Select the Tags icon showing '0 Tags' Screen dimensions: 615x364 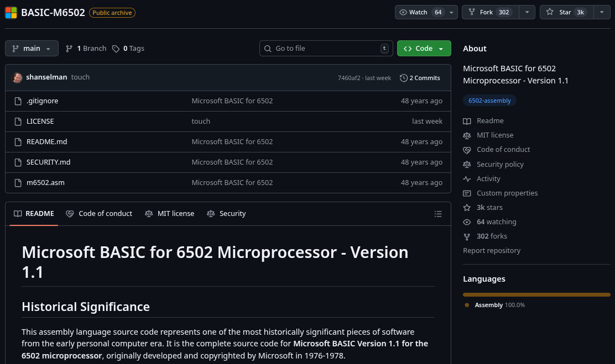(116, 48)
